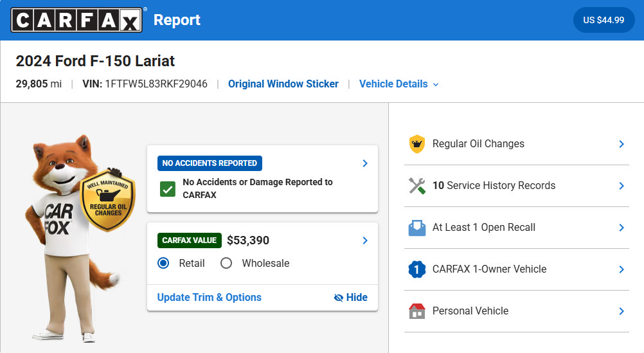Click the VIN number 1FTFW5L83RKF29046

[156, 84]
